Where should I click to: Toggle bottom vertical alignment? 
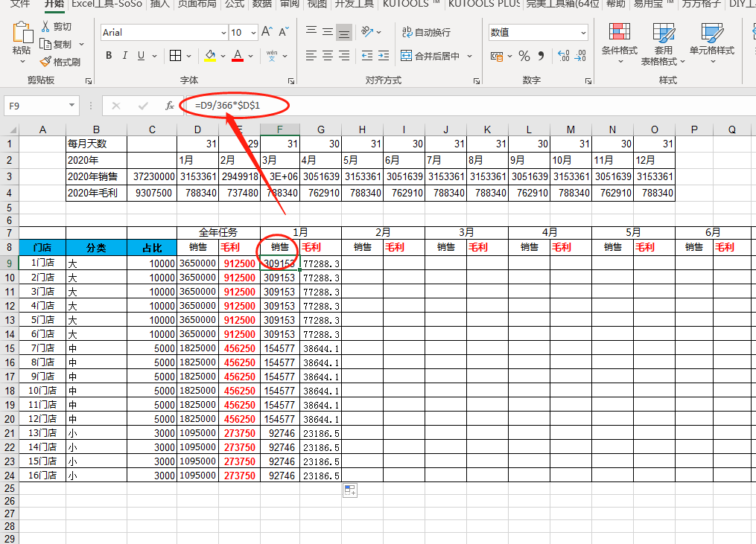(344, 32)
